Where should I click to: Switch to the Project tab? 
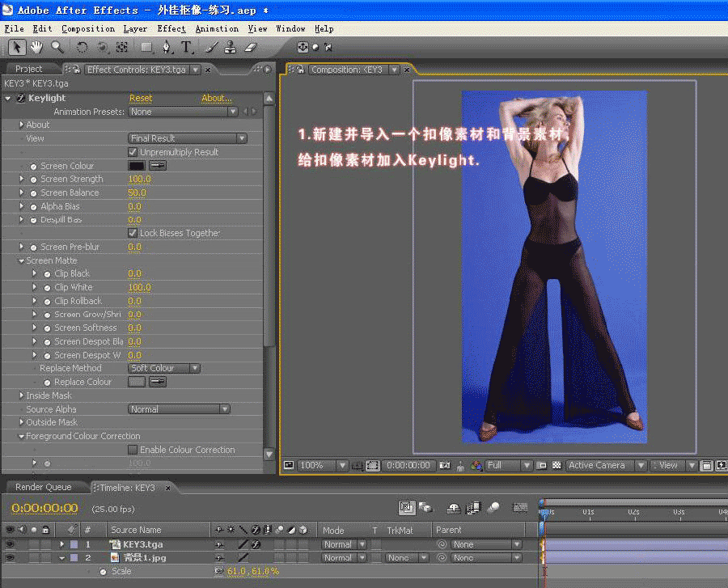click(x=29, y=69)
